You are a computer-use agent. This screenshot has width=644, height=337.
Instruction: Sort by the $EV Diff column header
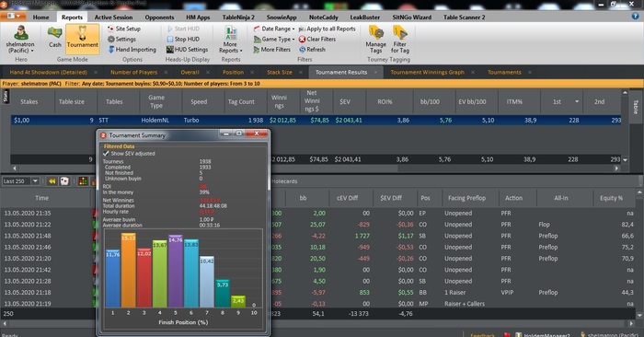[x=391, y=198]
